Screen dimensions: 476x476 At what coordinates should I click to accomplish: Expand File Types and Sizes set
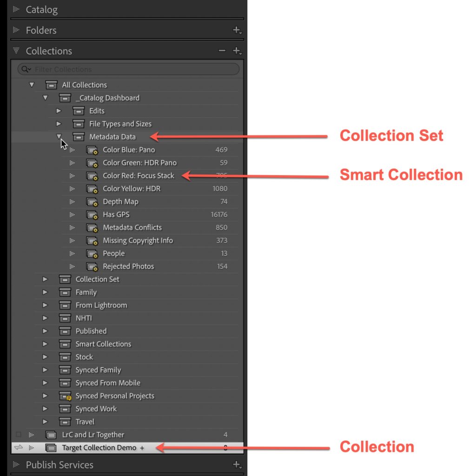(x=59, y=124)
